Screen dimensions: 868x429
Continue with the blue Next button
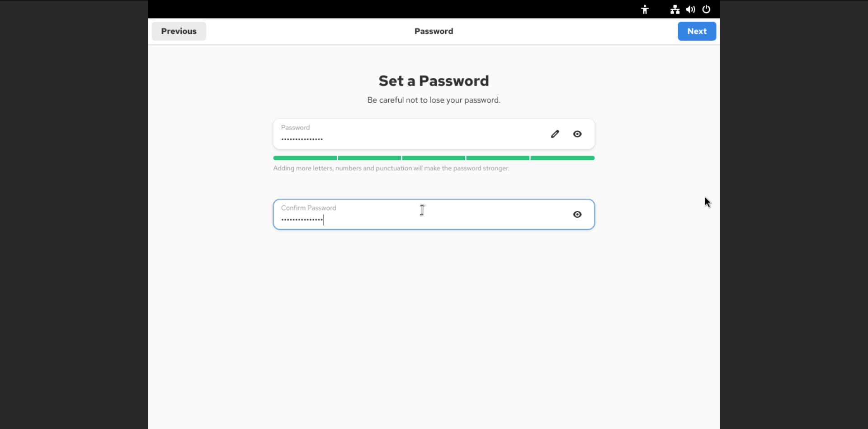coord(697,31)
